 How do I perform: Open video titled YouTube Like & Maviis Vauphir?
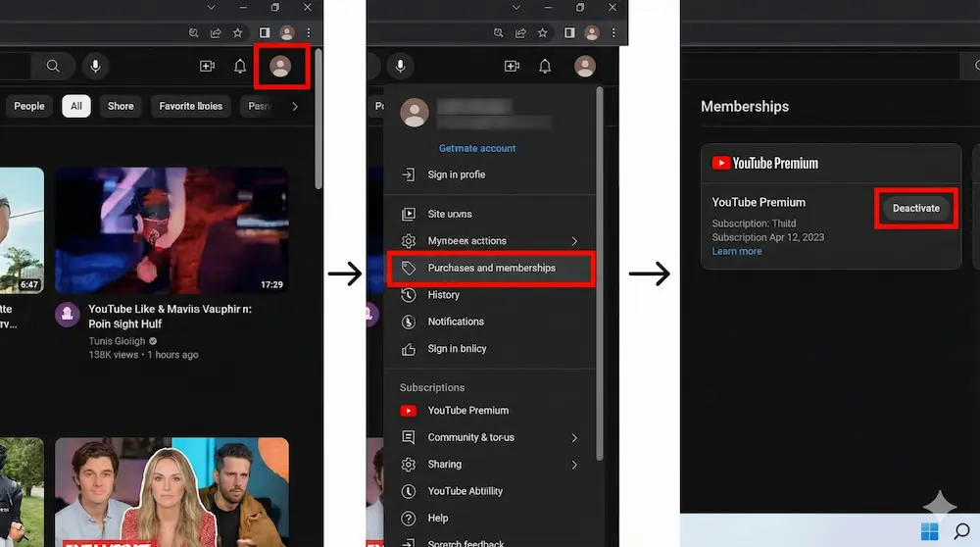(x=170, y=317)
